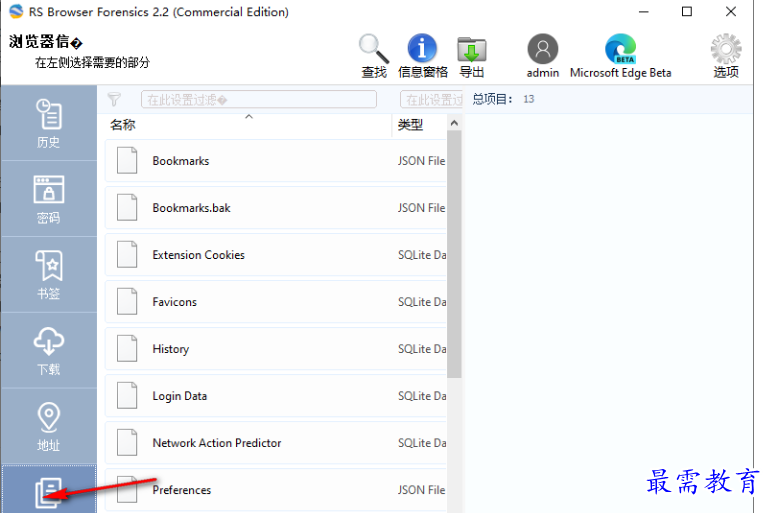Click SQLite type of History row

coord(422,349)
